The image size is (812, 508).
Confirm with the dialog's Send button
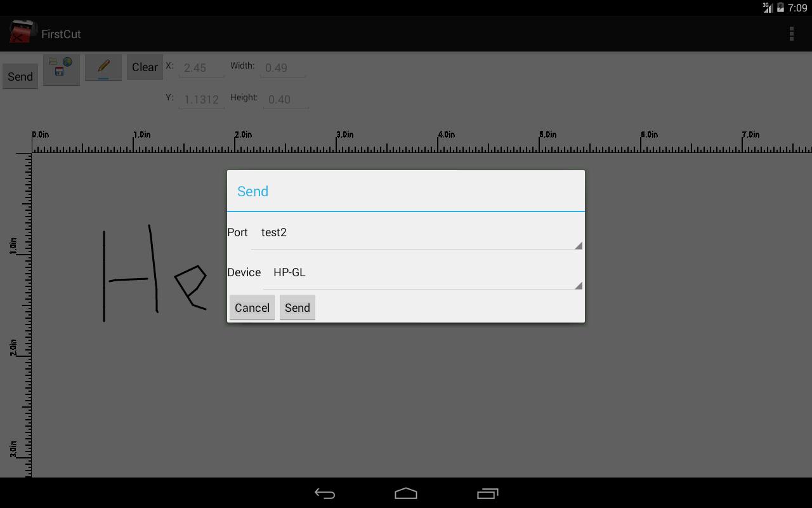[298, 308]
